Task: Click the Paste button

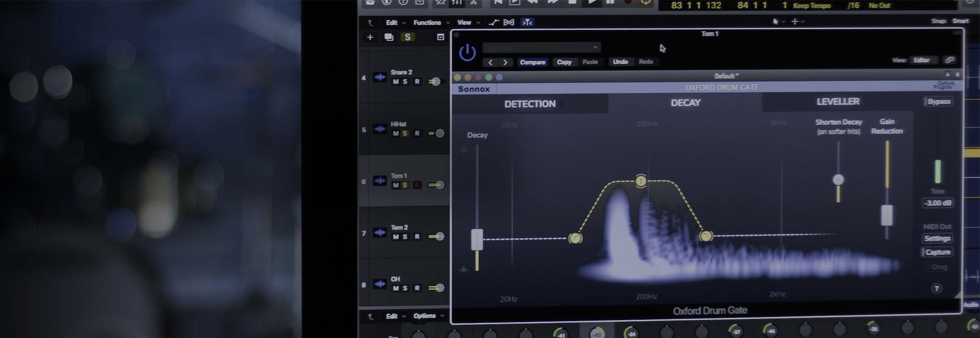Action: 590,62
